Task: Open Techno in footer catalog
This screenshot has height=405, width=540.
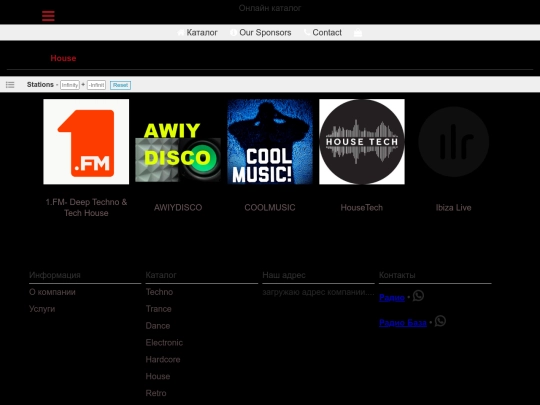Action: point(159,292)
